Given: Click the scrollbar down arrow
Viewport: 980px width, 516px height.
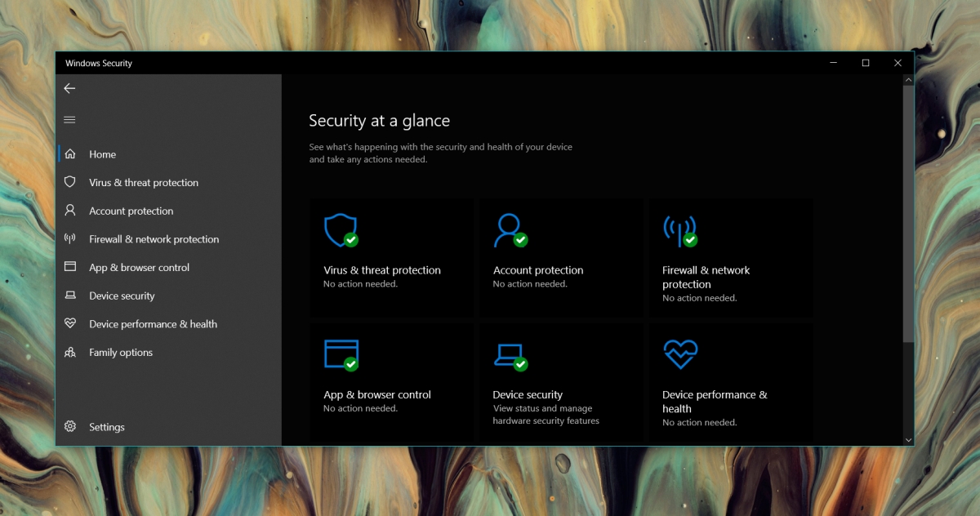Looking at the screenshot, I should (908, 439).
